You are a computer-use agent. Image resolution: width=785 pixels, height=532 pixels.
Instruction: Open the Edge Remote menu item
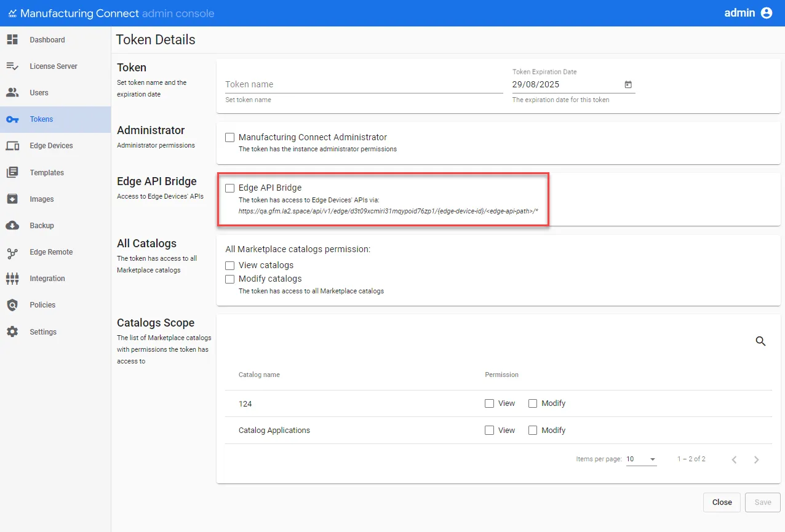(55, 252)
